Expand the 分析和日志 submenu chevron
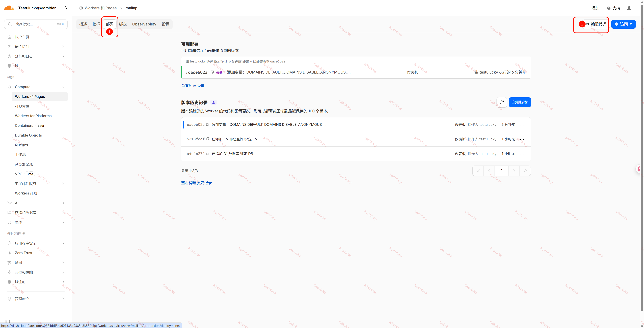This screenshot has width=644, height=328. (x=63, y=56)
